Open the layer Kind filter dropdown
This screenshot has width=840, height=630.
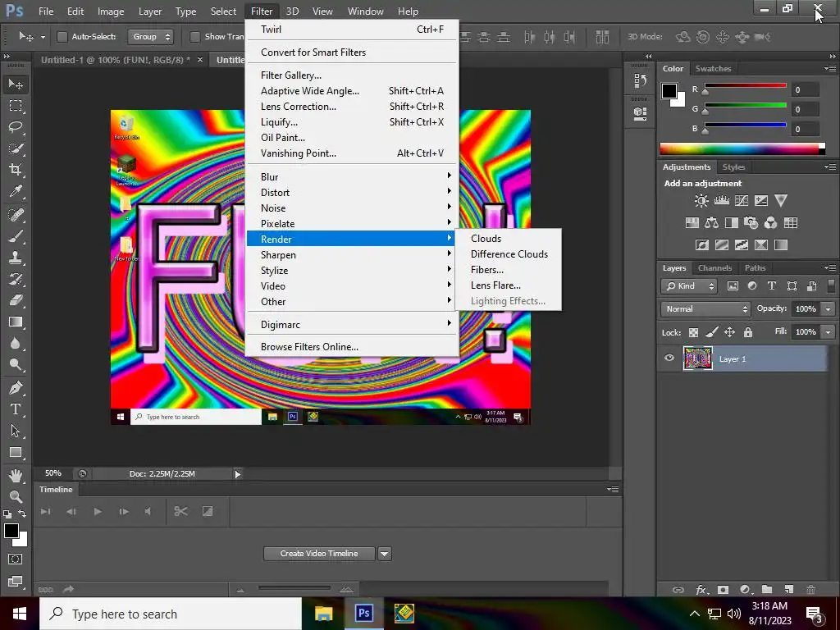689,286
